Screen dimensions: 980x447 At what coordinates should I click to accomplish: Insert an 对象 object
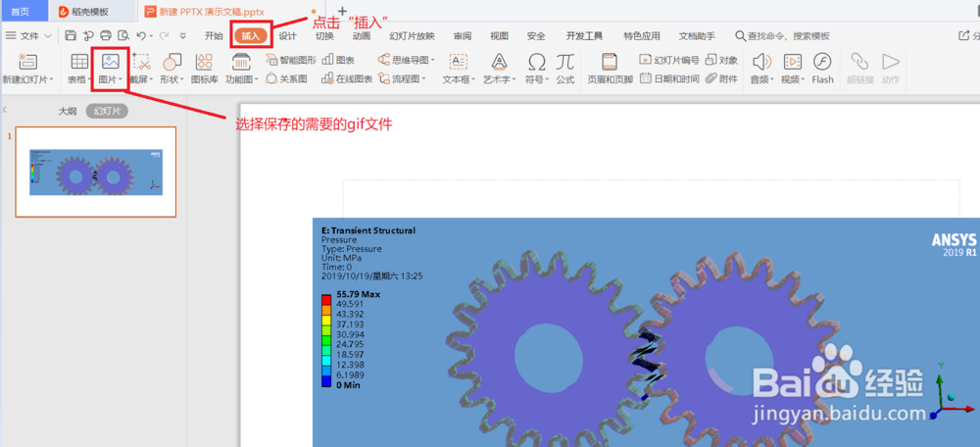click(721, 60)
